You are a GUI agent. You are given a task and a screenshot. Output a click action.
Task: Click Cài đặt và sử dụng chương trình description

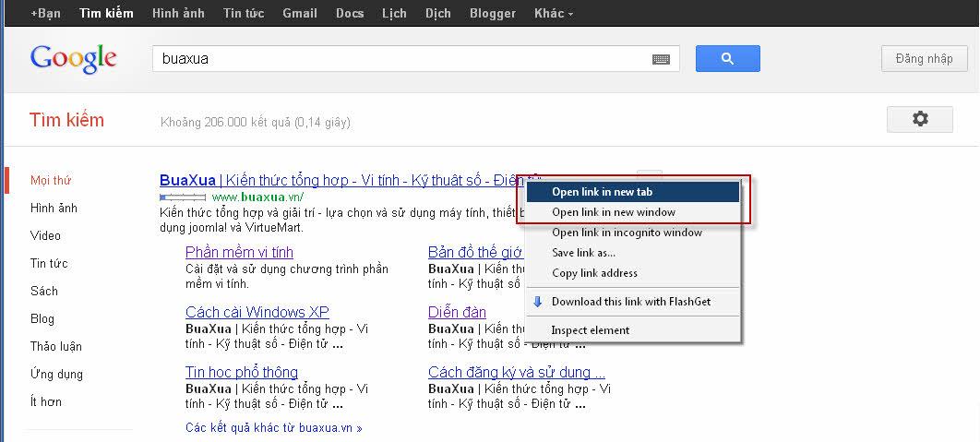(x=287, y=276)
